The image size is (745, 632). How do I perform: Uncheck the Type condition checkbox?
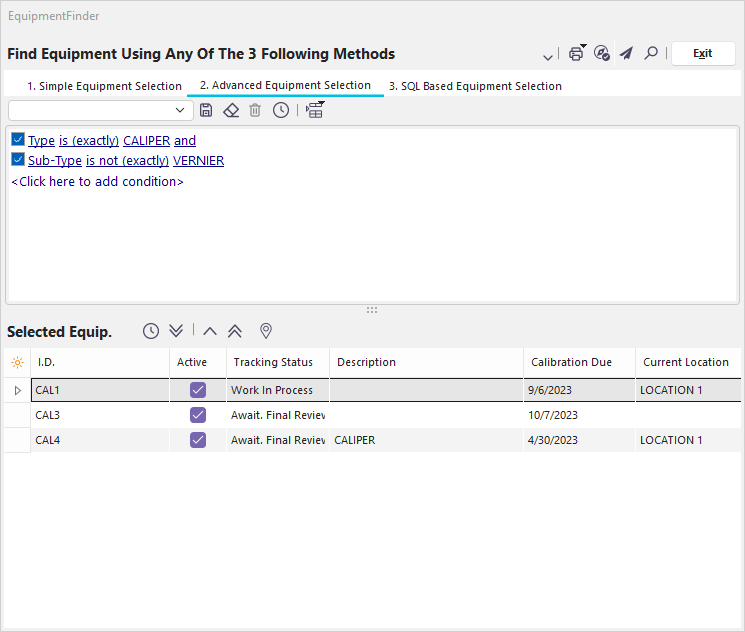coord(18,141)
